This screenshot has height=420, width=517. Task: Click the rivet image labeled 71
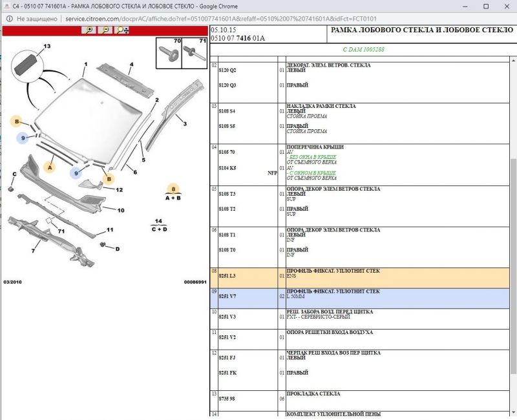coord(193,55)
